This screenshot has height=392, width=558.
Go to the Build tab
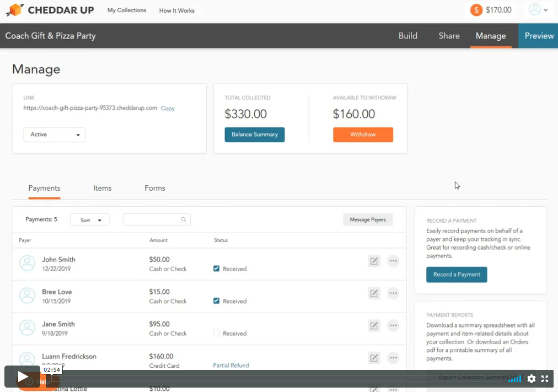[407, 36]
